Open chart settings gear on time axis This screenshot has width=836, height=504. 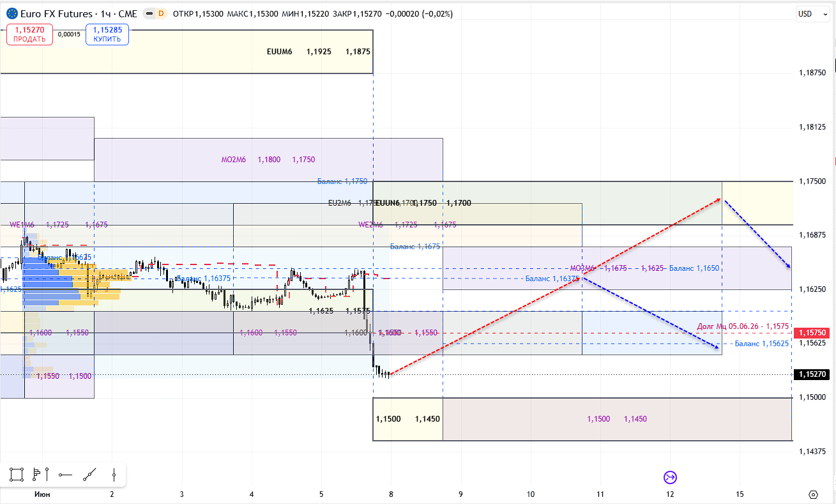click(x=813, y=494)
